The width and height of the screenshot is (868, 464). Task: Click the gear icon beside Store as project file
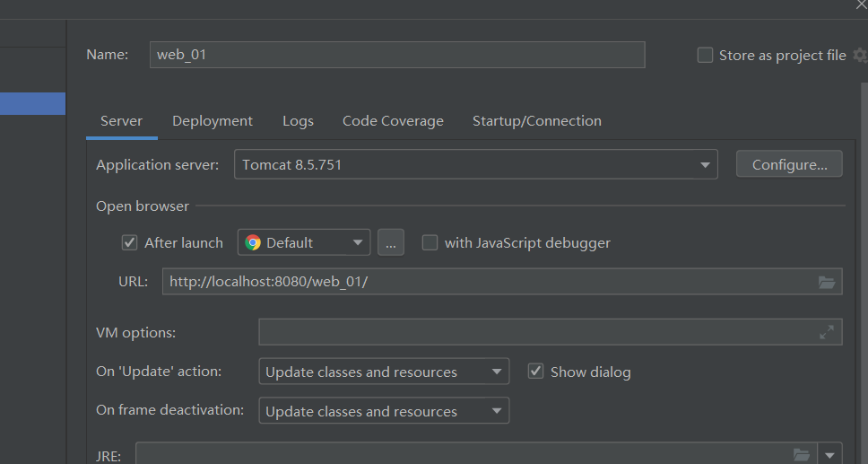(x=860, y=56)
